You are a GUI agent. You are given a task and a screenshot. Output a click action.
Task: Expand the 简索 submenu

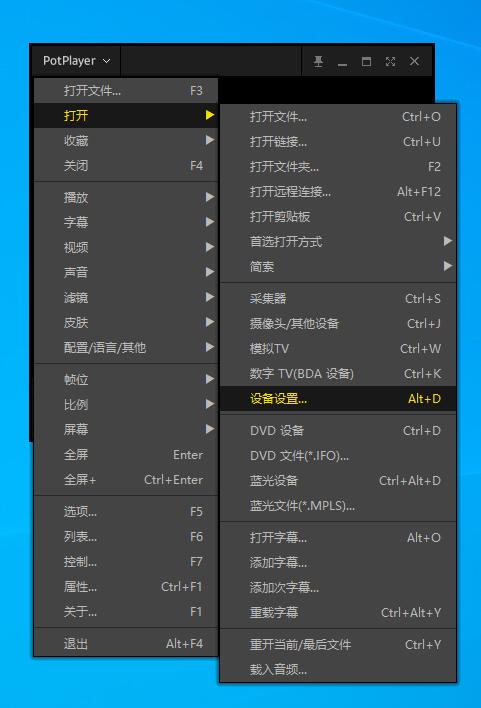pos(338,266)
